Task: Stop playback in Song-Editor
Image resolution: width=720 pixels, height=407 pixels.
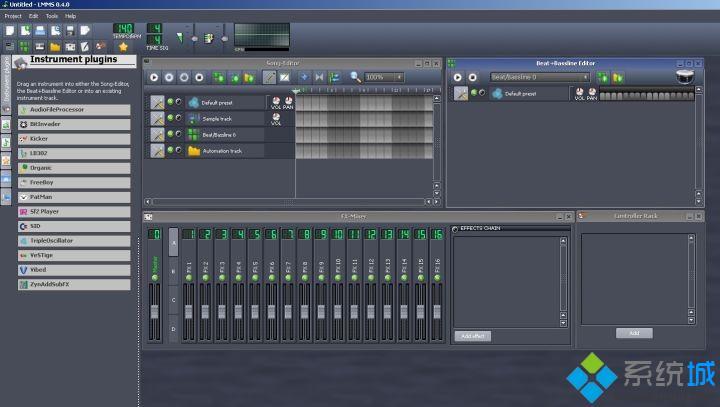Action: [199, 77]
